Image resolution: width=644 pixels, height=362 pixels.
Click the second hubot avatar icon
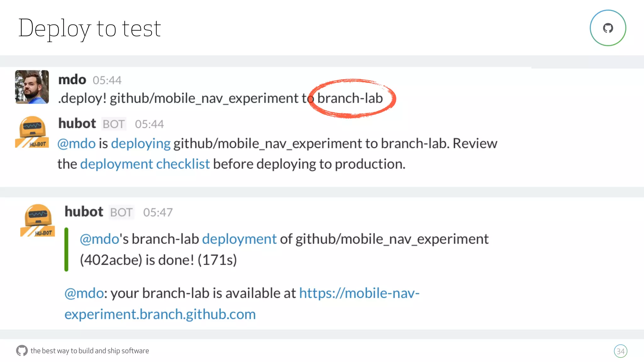[37, 220]
